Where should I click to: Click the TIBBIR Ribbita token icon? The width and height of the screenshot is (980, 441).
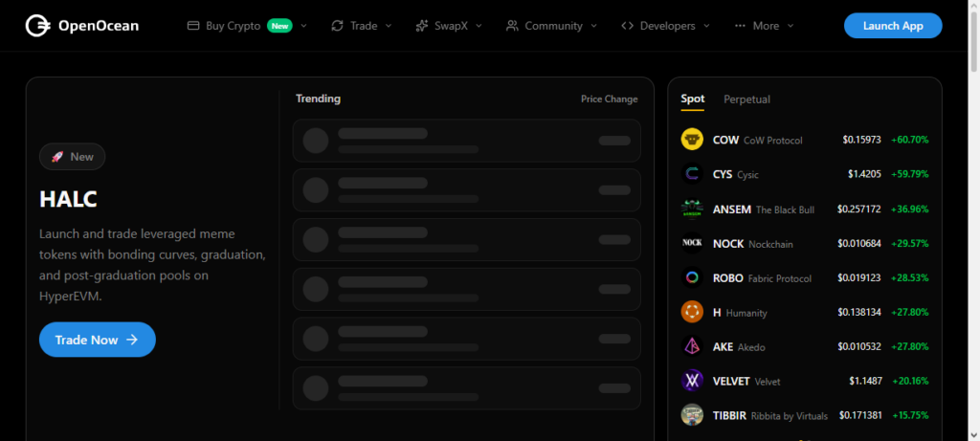692,415
